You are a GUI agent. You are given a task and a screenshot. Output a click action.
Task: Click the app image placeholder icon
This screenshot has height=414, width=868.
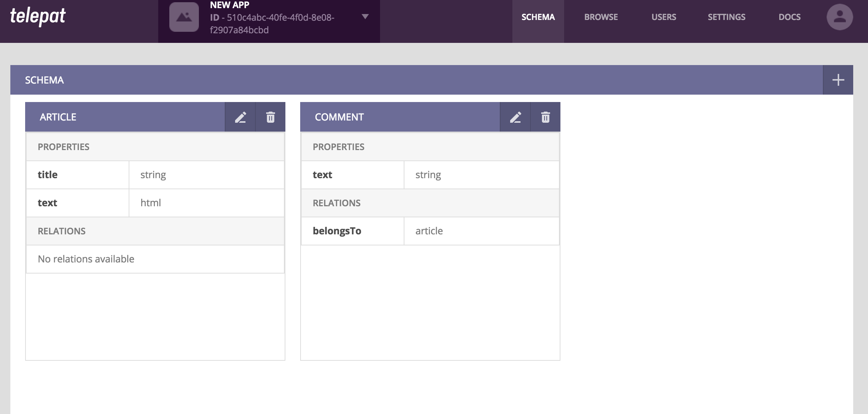click(184, 17)
